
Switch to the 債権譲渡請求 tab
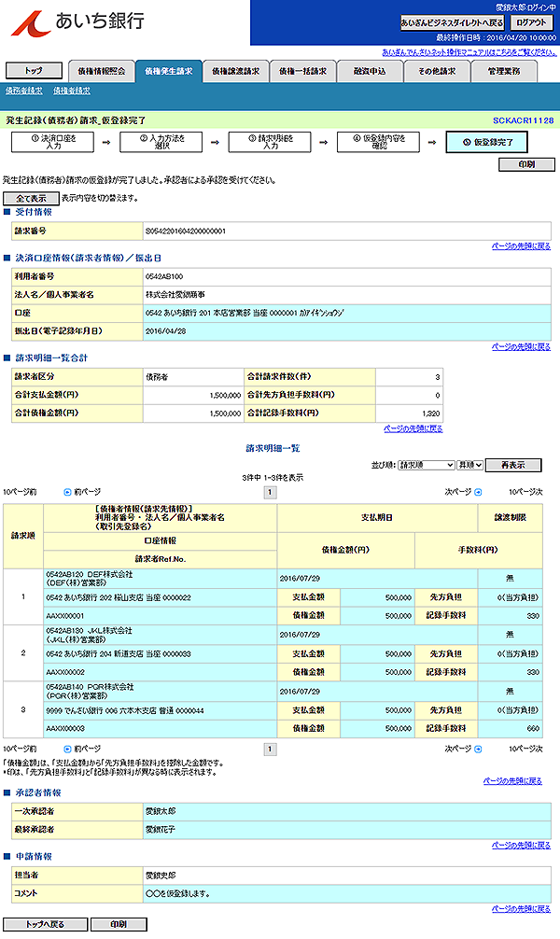pyautogui.click(x=235, y=71)
